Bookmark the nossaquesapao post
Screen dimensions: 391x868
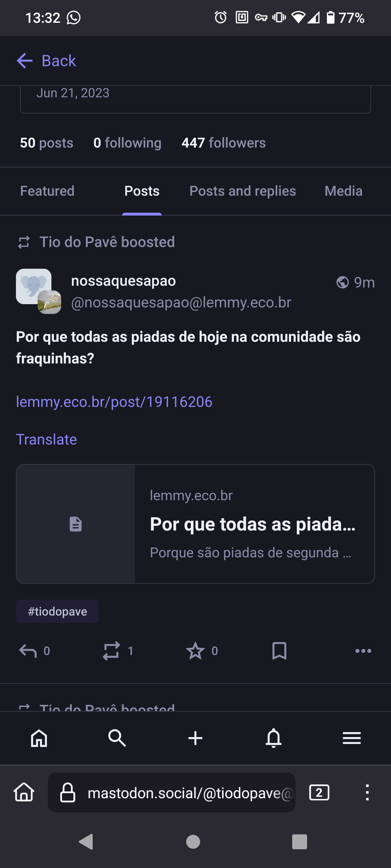pos(279,651)
